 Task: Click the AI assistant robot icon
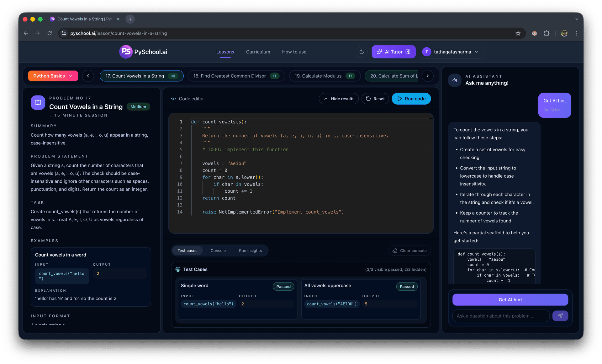coord(455,80)
